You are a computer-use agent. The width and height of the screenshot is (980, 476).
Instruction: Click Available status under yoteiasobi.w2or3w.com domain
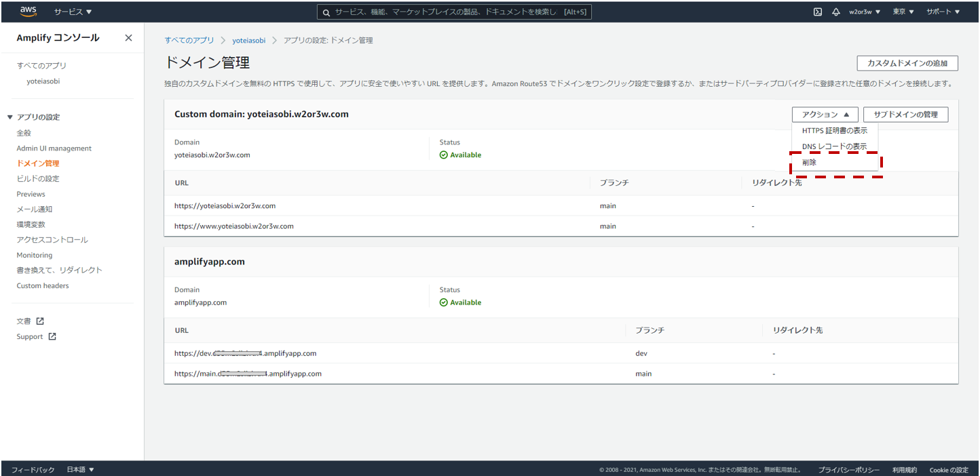click(460, 155)
